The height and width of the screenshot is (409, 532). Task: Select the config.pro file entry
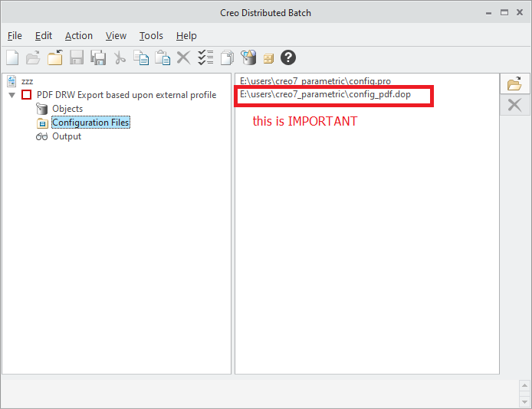(x=315, y=81)
